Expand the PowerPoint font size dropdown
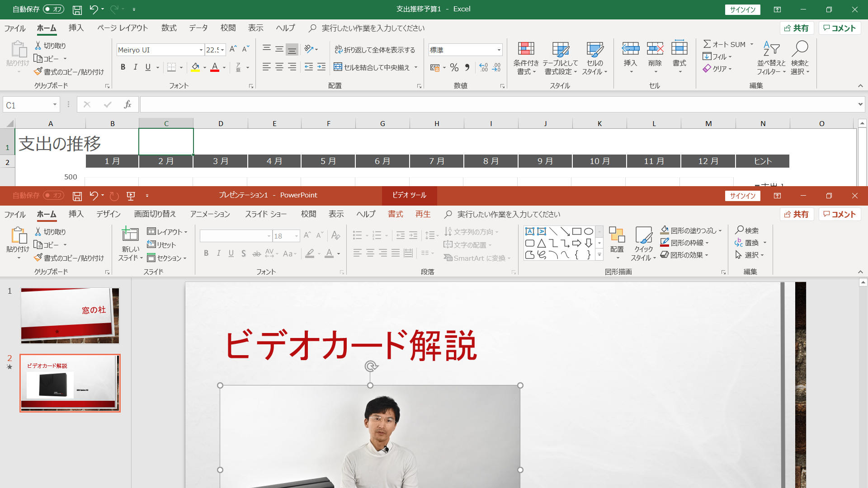 (x=296, y=235)
